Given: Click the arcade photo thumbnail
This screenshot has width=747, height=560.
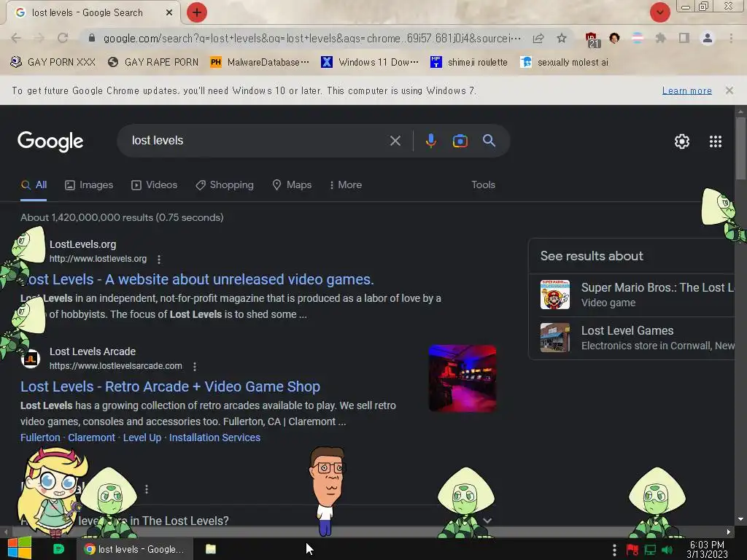Looking at the screenshot, I should tap(462, 378).
